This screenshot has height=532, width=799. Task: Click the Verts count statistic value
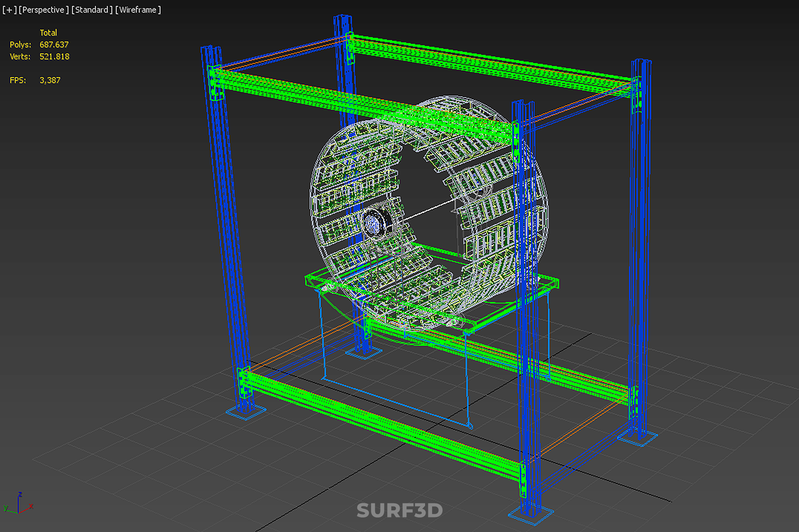(x=54, y=57)
